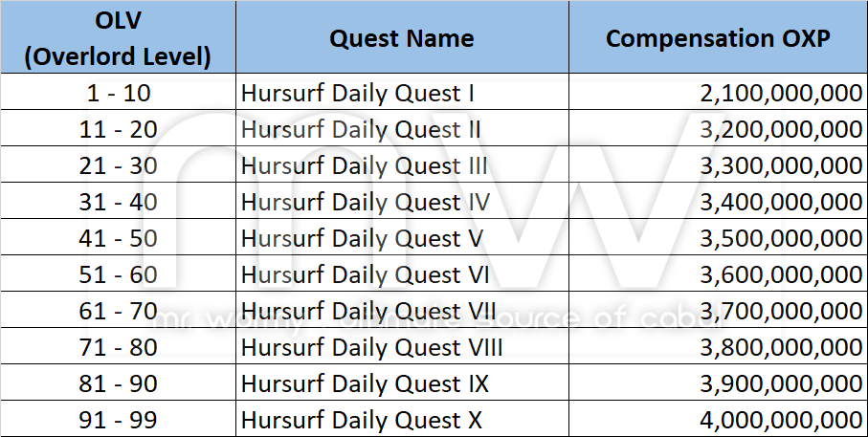868x437 pixels.
Task: Select the Hursurf Daily Quest IV cell
Action: tap(366, 203)
